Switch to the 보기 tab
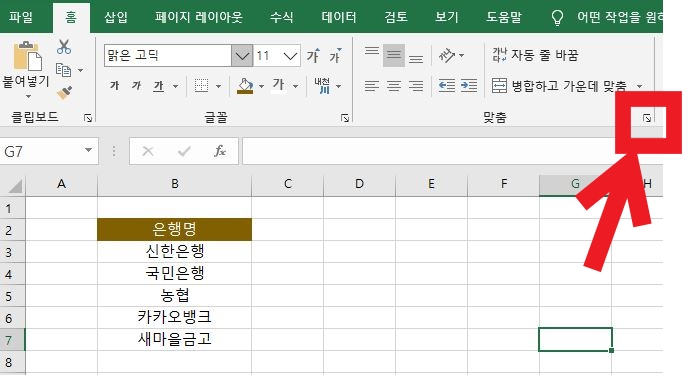Image resolution: width=683 pixels, height=375 pixels. click(x=446, y=17)
